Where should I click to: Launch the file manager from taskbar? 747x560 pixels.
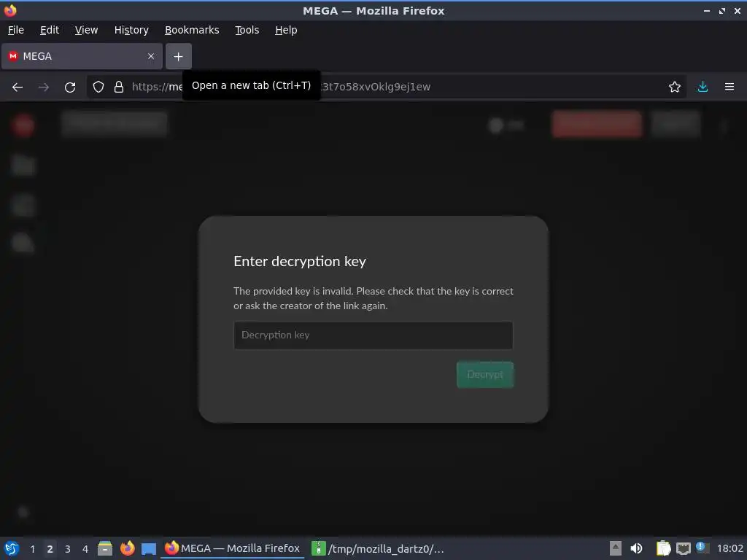pos(105,548)
